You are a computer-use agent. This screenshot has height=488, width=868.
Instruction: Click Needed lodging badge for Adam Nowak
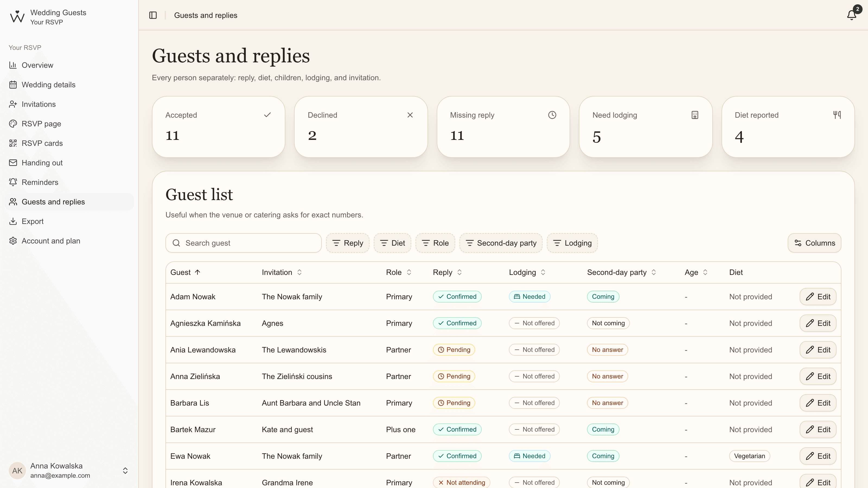pyautogui.click(x=529, y=296)
